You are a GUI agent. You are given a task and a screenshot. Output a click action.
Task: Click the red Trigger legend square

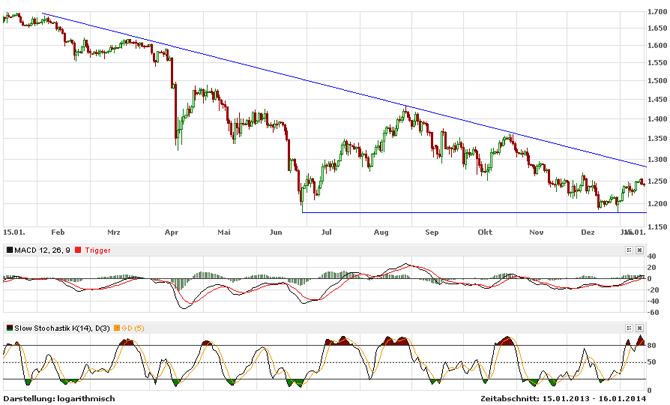point(80,248)
